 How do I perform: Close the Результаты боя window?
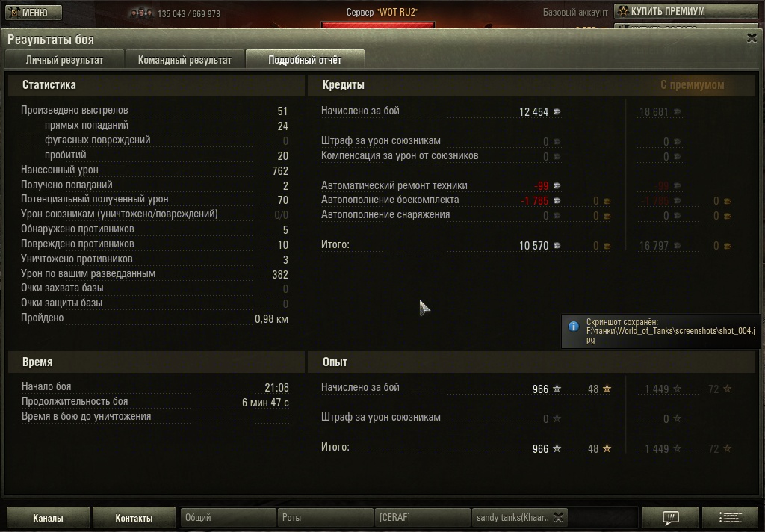pos(752,38)
